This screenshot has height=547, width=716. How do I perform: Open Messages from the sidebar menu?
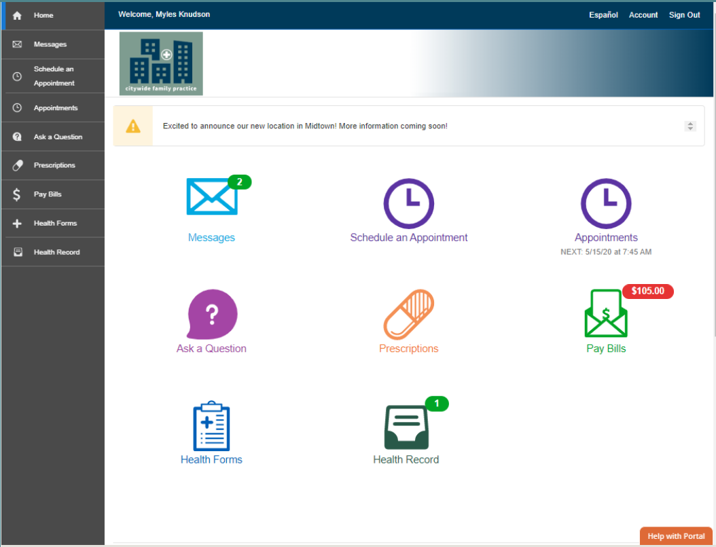point(52,45)
